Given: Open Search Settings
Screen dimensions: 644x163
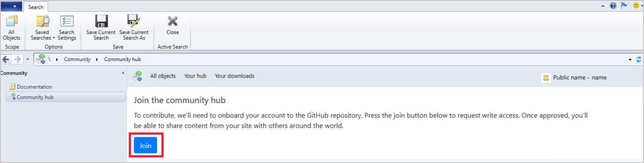Looking at the screenshot, I should pos(67,28).
